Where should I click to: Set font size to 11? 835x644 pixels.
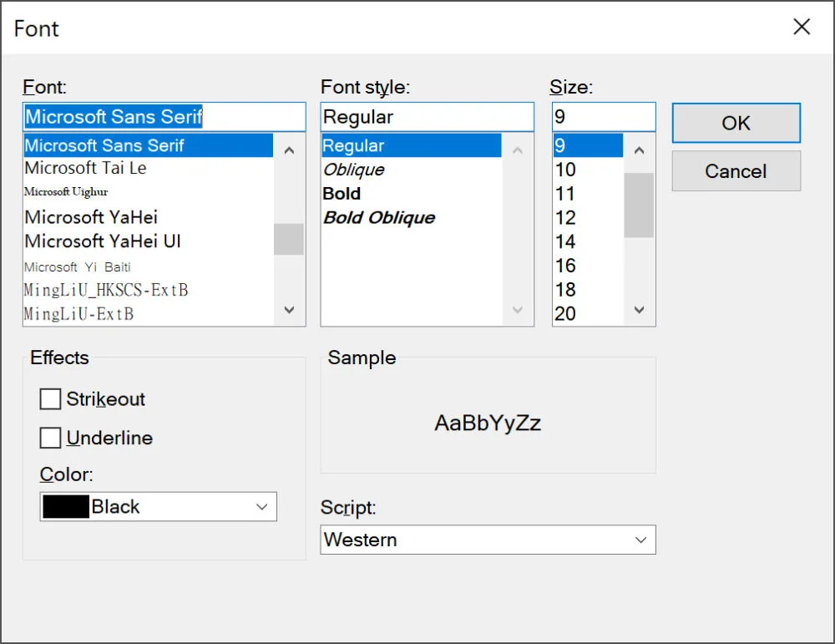pyautogui.click(x=588, y=193)
